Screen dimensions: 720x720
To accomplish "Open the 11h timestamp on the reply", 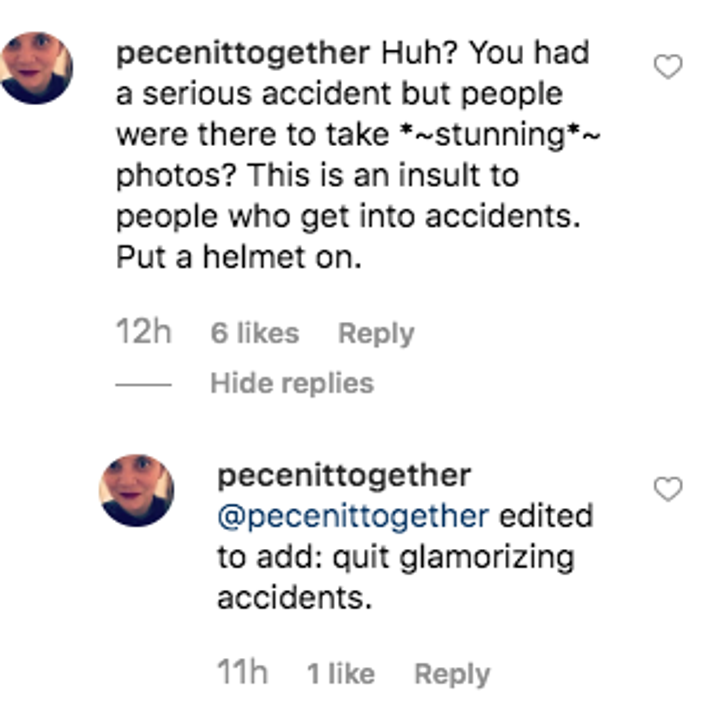I will (x=243, y=675).
